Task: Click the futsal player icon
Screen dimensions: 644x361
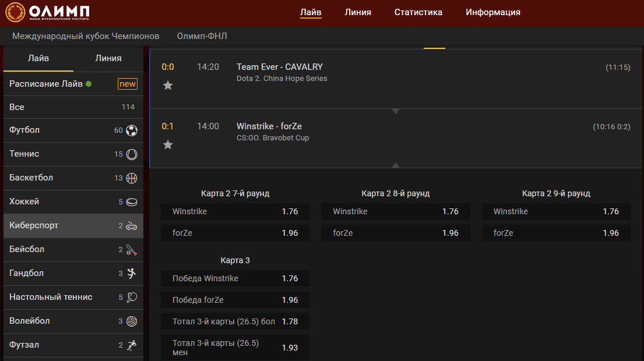Action: [x=132, y=345]
